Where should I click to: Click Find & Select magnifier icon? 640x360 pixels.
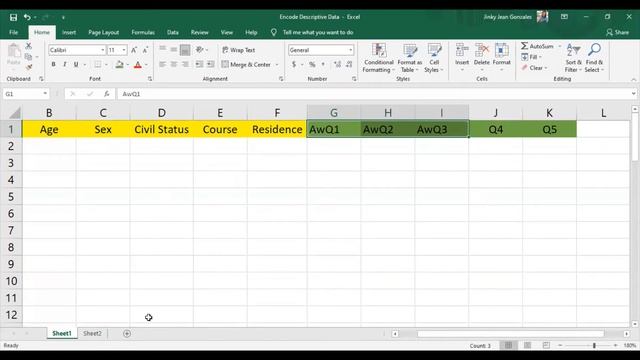coord(594,50)
